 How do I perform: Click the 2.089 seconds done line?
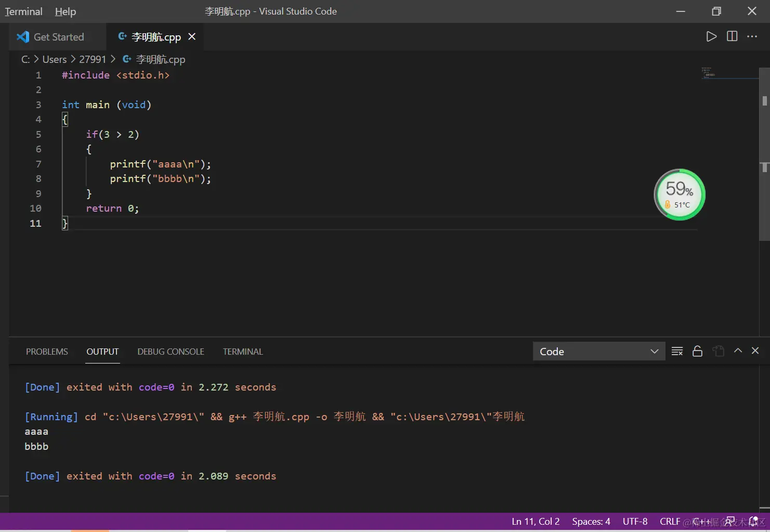coord(150,476)
